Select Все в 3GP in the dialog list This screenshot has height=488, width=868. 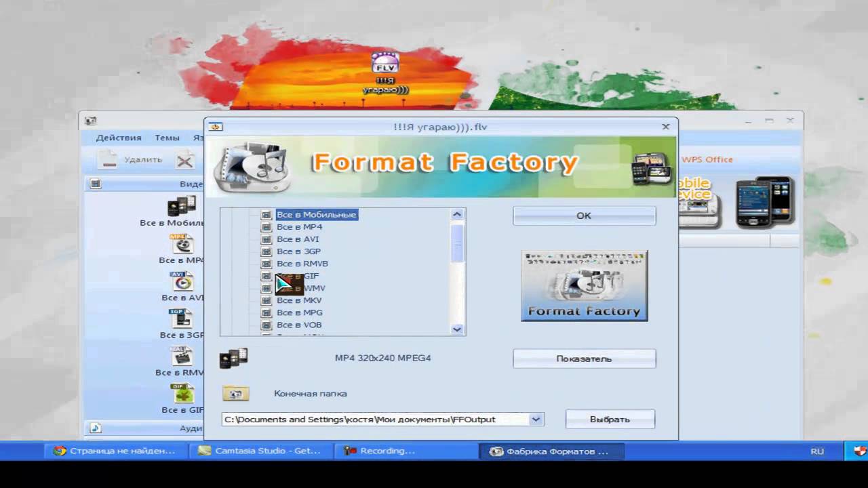coord(298,251)
